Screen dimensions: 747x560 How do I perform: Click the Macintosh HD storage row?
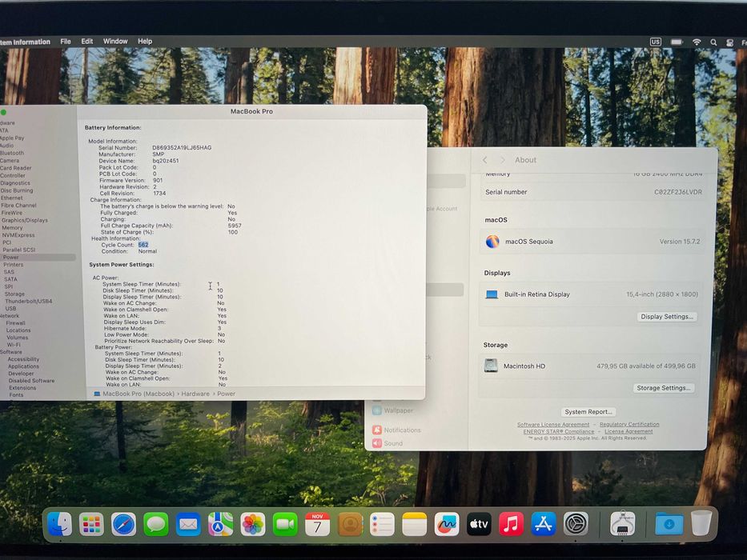590,366
